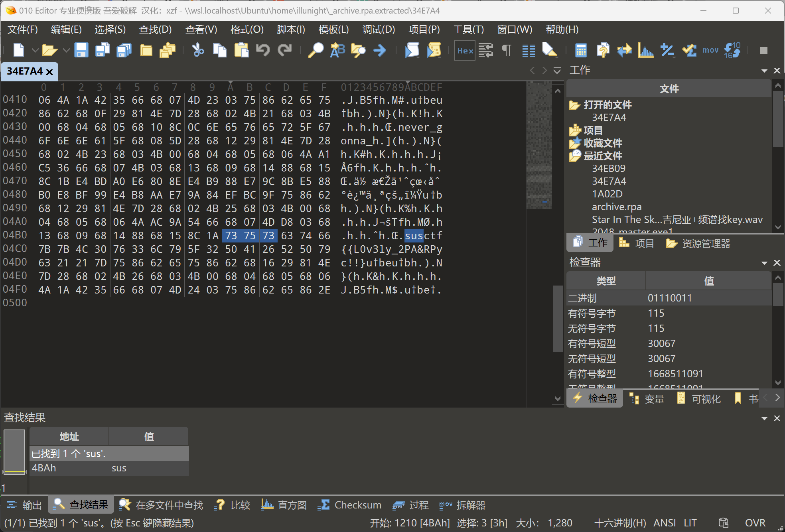The image size is (785, 532).
Task: Switch to the Checksum tab
Action: pos(350,505)
